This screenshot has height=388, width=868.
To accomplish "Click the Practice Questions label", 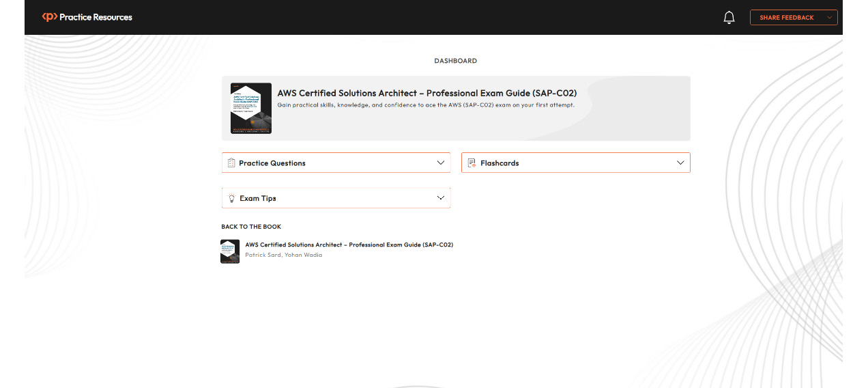I will tap(272, 163).
